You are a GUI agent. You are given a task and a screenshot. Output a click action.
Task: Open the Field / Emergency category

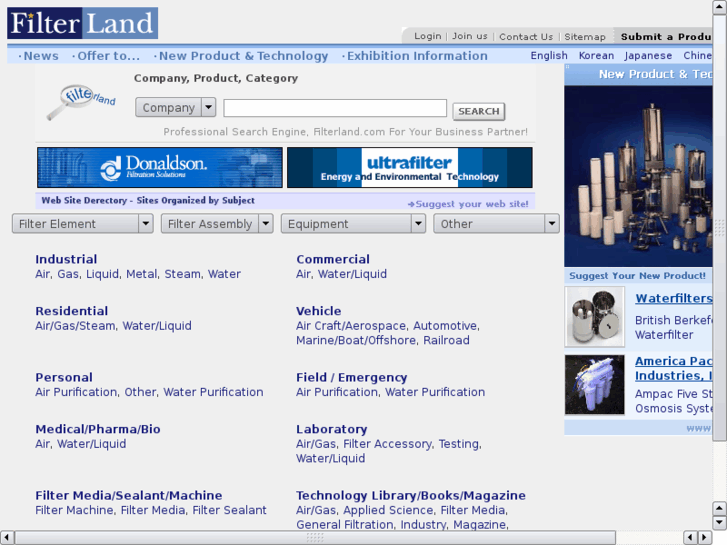pos(351,378)
